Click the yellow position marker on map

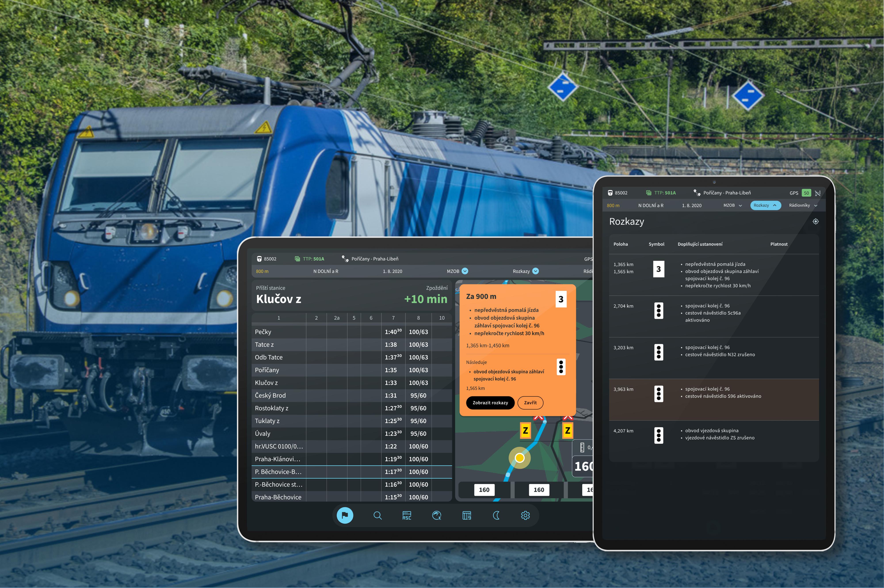click(519, 458)
